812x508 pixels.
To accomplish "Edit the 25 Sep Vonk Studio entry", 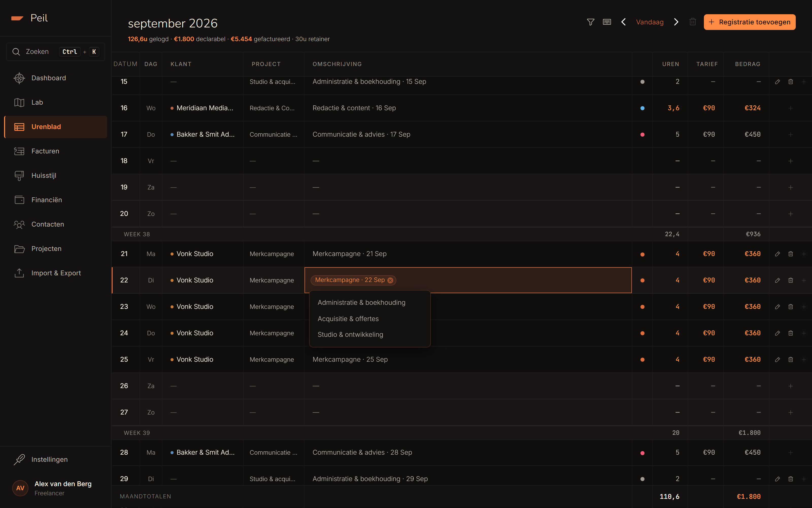I will click(777, 359).
